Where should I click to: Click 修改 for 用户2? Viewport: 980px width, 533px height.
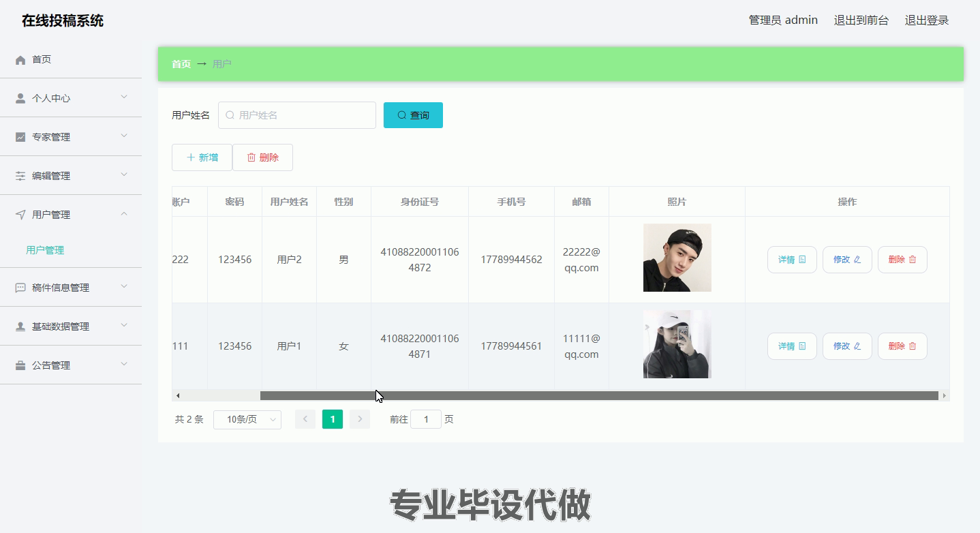[847, 260]
